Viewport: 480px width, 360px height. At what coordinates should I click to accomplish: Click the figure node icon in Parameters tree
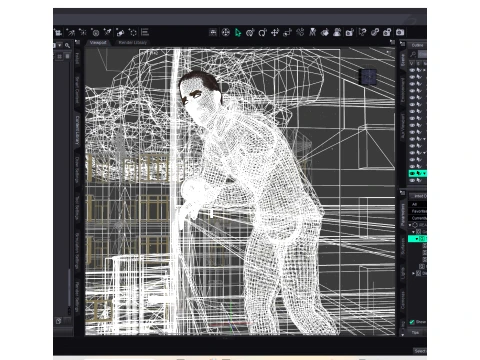[415, 225]
